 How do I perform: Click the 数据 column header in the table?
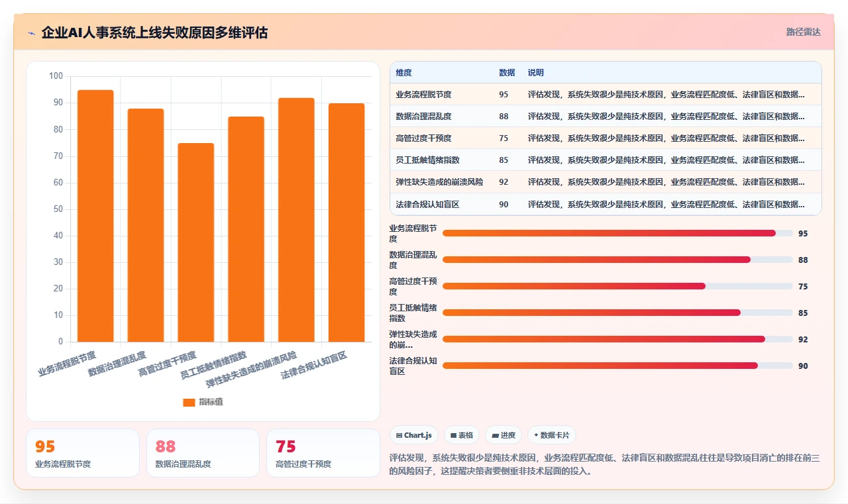click(507, 73)
